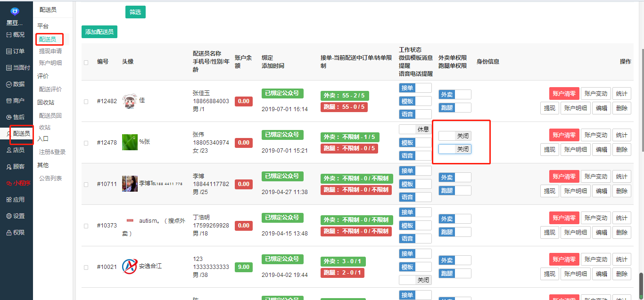Toggle 接单 work status for 张佳玉
The height and width of the screenshot is (300, 644).
(415, 88)
